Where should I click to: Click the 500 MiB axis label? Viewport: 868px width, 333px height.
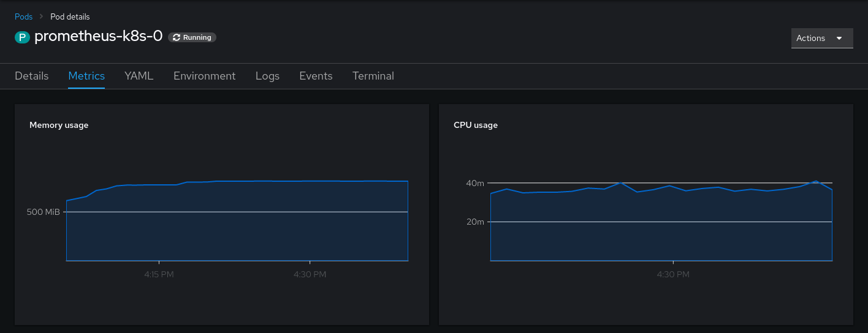(43, 212)
